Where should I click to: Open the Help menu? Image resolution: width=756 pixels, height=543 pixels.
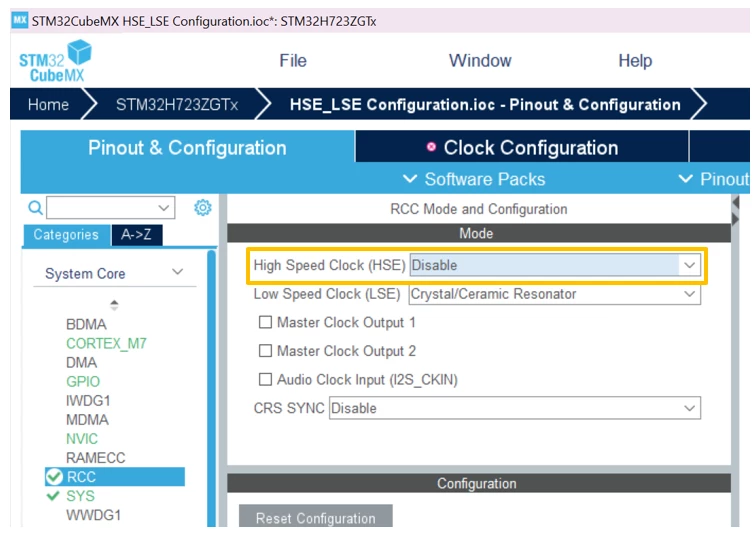(x=635, y=61)
